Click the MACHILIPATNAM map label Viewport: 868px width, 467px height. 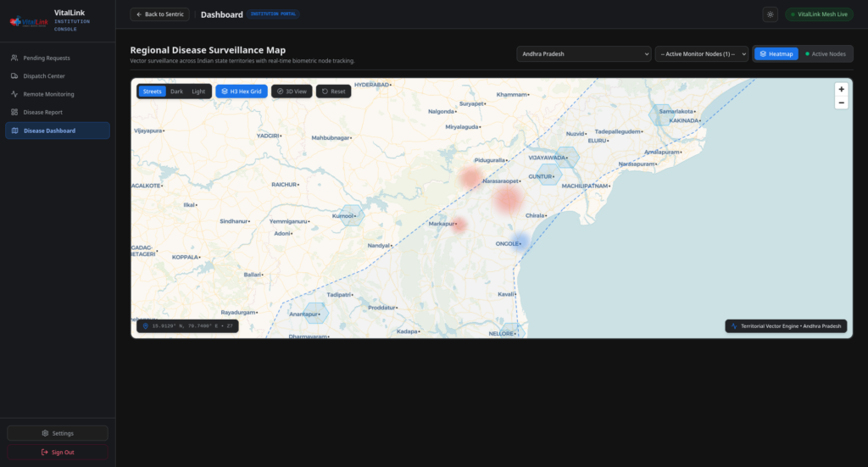(585, 186)
